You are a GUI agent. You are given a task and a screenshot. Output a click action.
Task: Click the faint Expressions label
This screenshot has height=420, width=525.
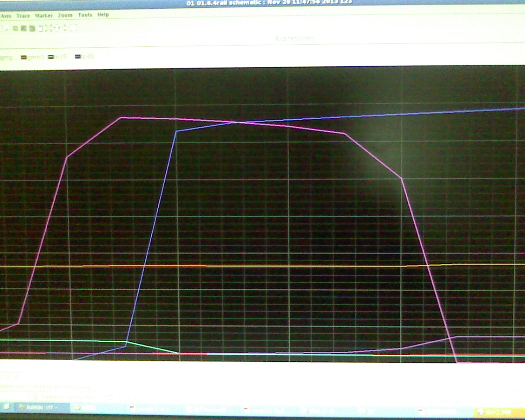[295, 39]
